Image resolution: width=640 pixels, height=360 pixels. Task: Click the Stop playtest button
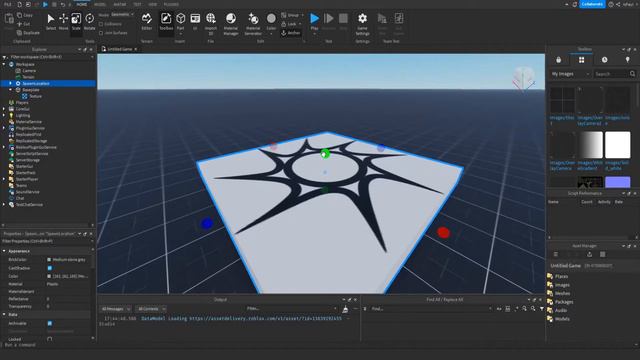343,22
